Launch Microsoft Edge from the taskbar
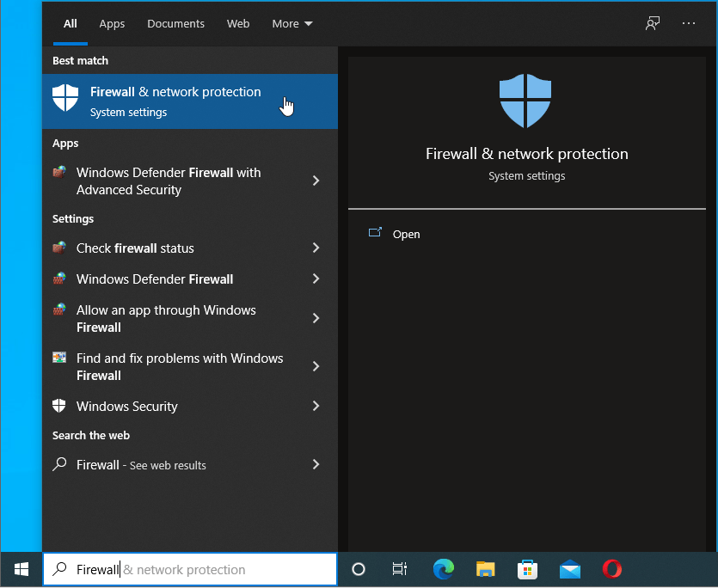Screen dimensions: 718x588 point(444,569)
